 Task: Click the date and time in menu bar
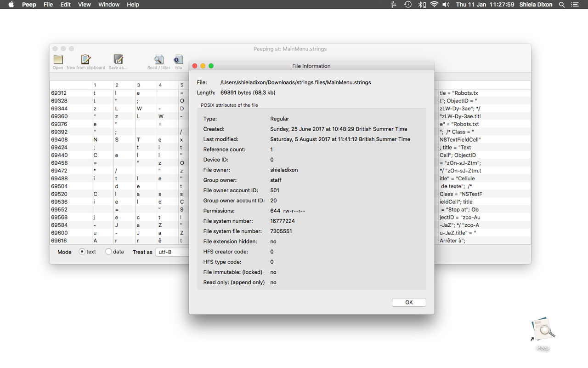485,5
